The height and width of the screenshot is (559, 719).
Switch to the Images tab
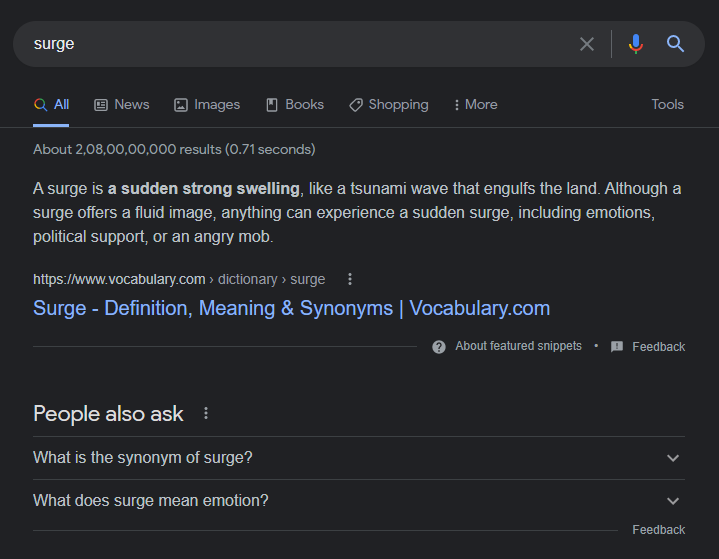pyautogui.click(x=207, y=105)
